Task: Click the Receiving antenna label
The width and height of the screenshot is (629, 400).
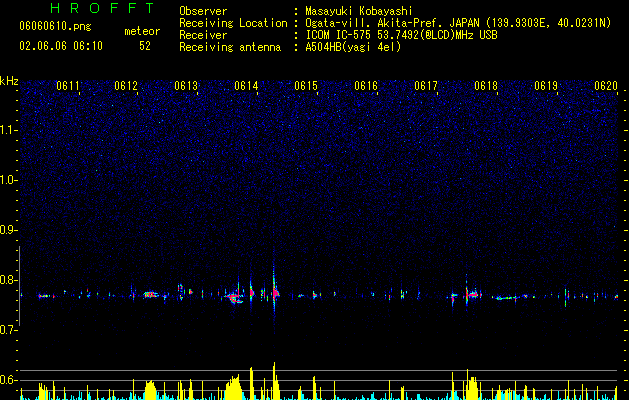Action: tap(230, 47)
